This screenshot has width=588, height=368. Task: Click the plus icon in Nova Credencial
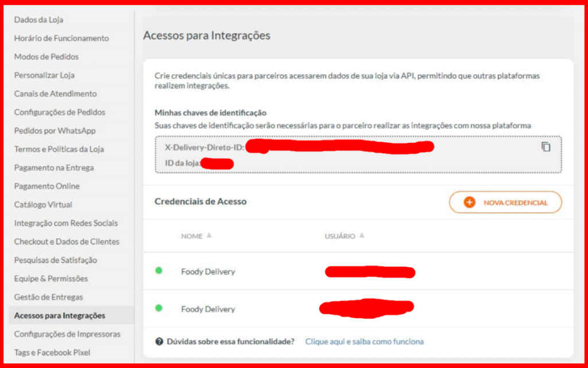469,202
